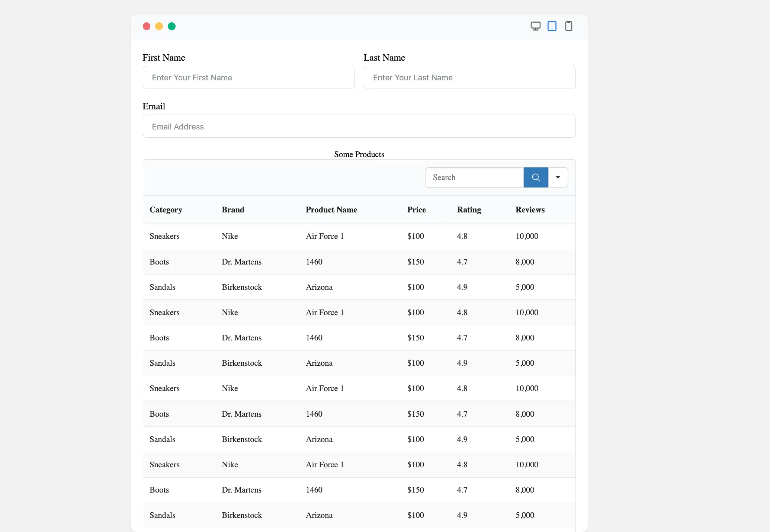Select the first Birkenstock Arizona row
Screen dimensions: 770x532
[359, 287]
